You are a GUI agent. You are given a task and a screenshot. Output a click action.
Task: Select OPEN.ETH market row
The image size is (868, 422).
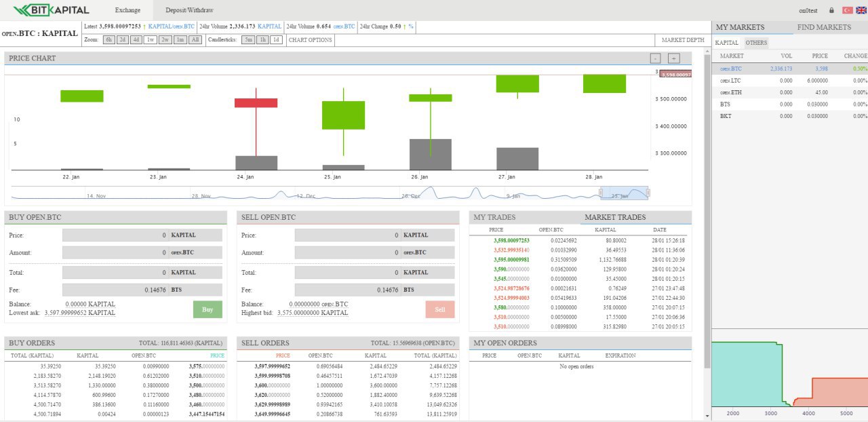tap(790, 92)
